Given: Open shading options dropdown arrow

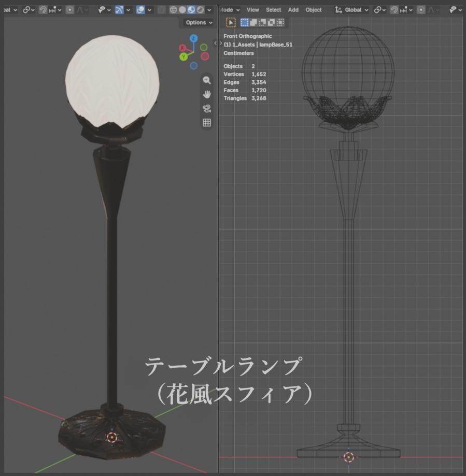Looking at the screenshot, I should point(209,10).
